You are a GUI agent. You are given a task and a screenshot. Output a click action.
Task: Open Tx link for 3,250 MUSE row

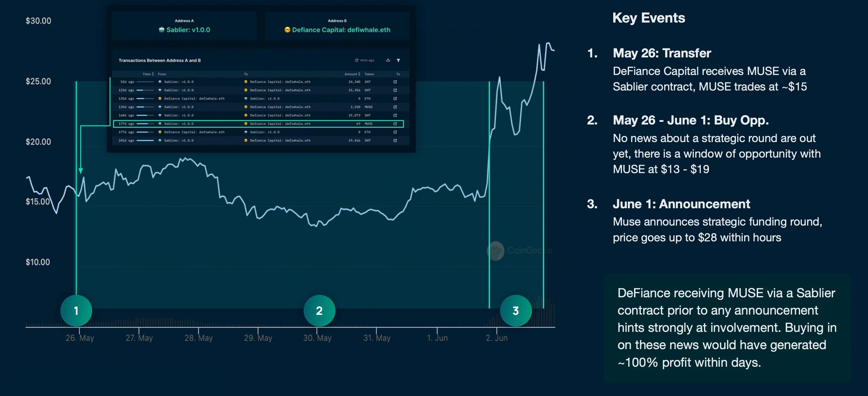[x=395, y=107]
